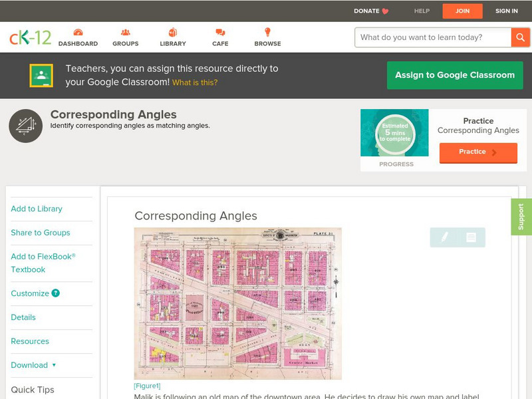Click Assign to Google Classroom button
532x399 pixels.
(455, 75)
